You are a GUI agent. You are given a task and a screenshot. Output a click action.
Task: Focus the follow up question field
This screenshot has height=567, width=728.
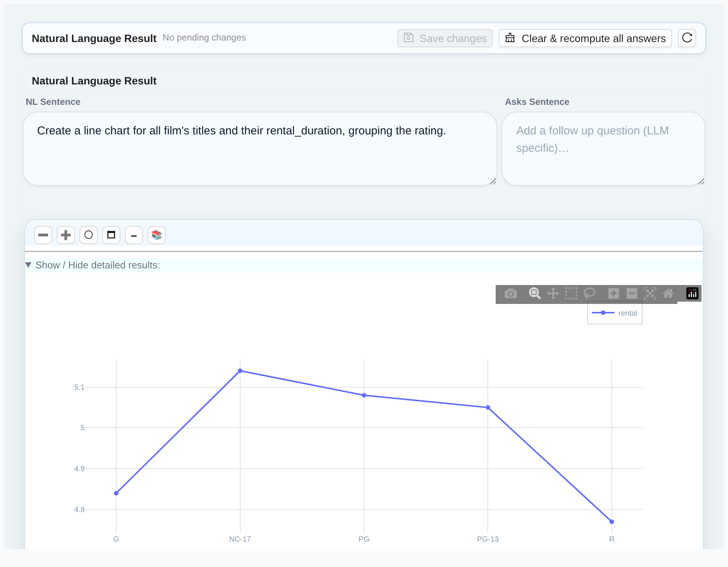[604, 149]
